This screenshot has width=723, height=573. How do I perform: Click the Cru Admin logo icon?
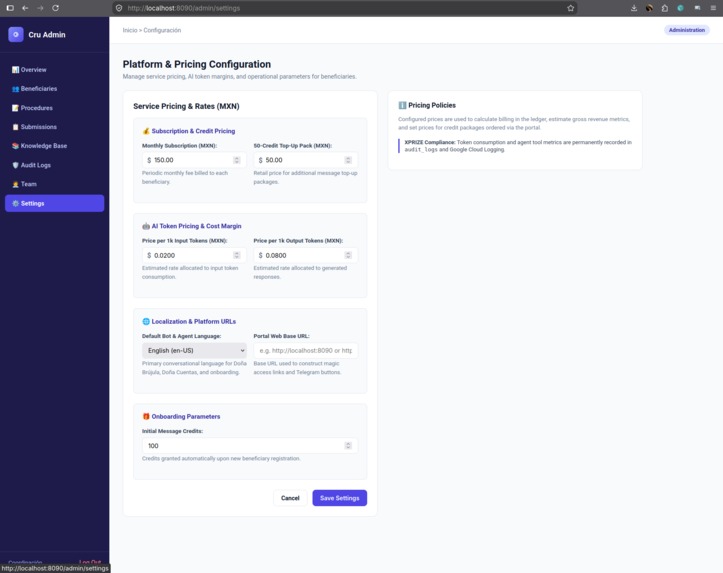click(x=16, y=35)
